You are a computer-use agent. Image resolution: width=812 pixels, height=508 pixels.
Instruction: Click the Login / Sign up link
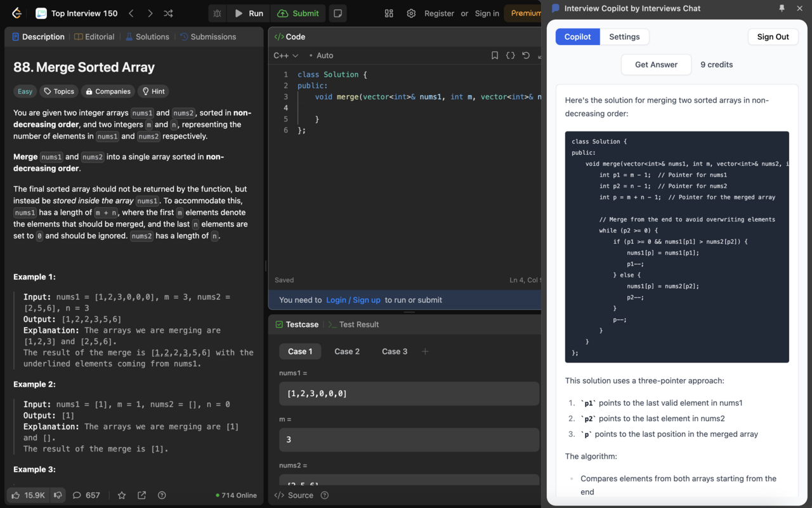click(x=353, y=300)
